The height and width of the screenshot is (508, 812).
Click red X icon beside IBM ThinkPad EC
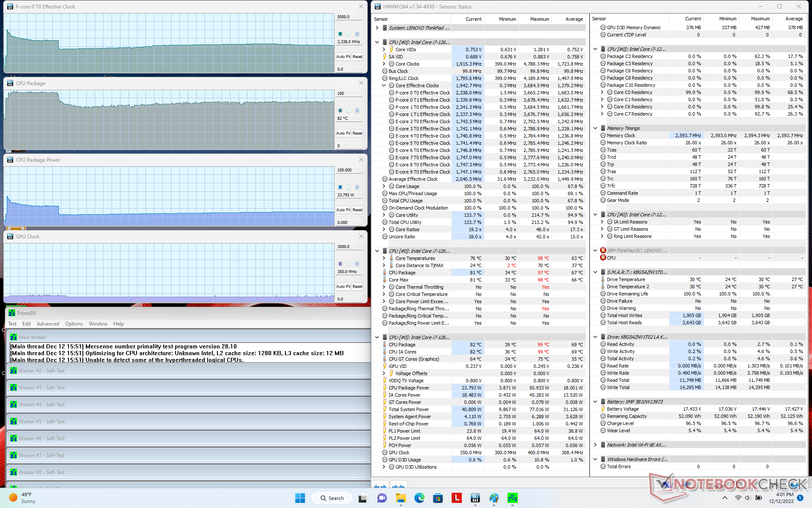pos(603,251)
